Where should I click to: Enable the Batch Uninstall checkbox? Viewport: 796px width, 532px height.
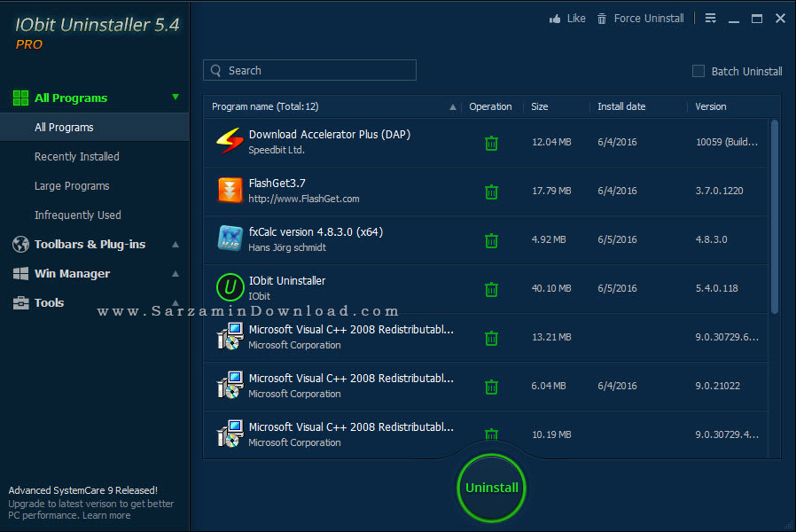click(698, 71)
